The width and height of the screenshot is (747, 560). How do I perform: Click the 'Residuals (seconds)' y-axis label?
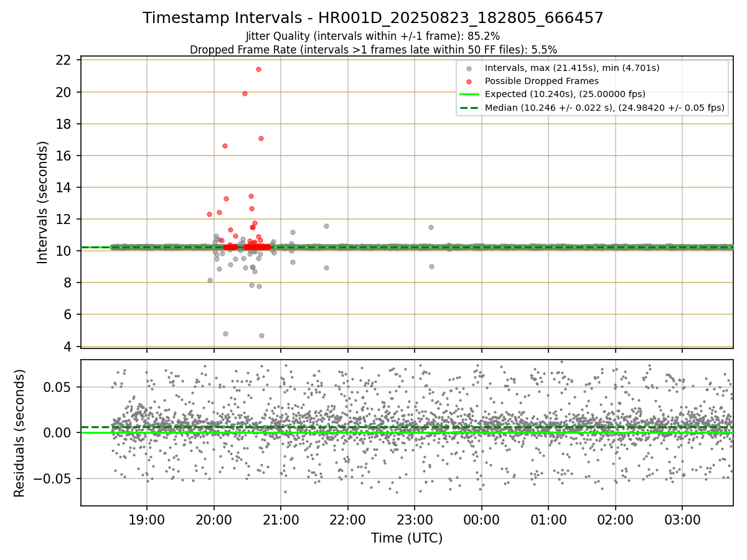click(19, 433)
